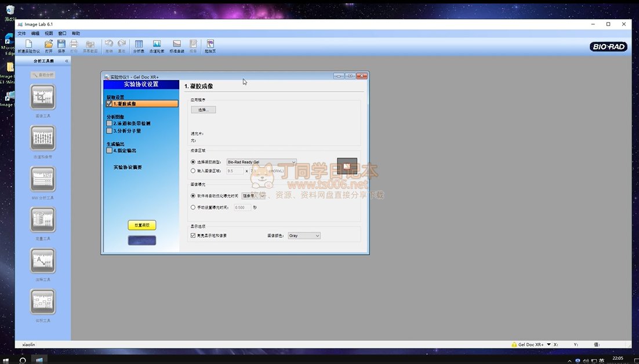639x364 pixels.
Task: Click the 选择... application button
Action: pyautogui.click(x=203, y=110)
